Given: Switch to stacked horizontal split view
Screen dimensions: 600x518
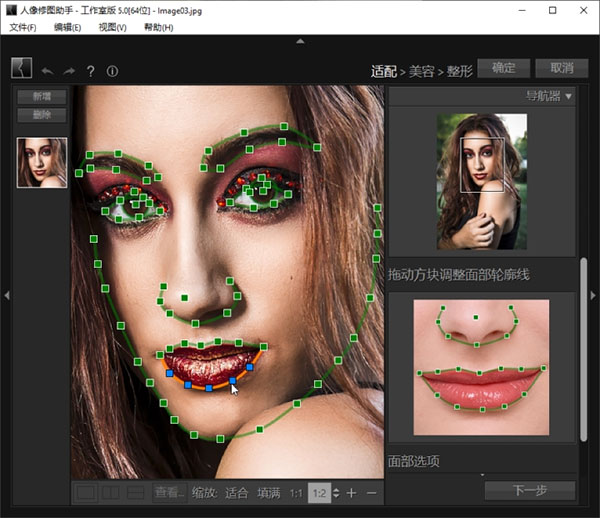Looking at the screenshot, I should tap(134, 493).
